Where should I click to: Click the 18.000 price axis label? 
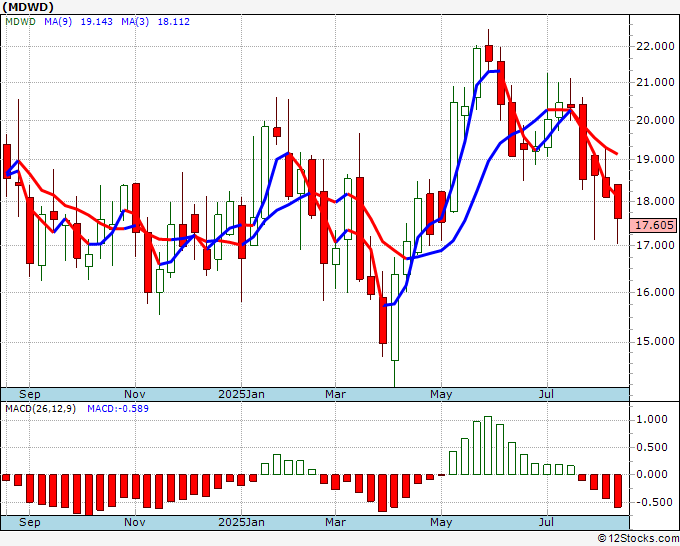655,201
